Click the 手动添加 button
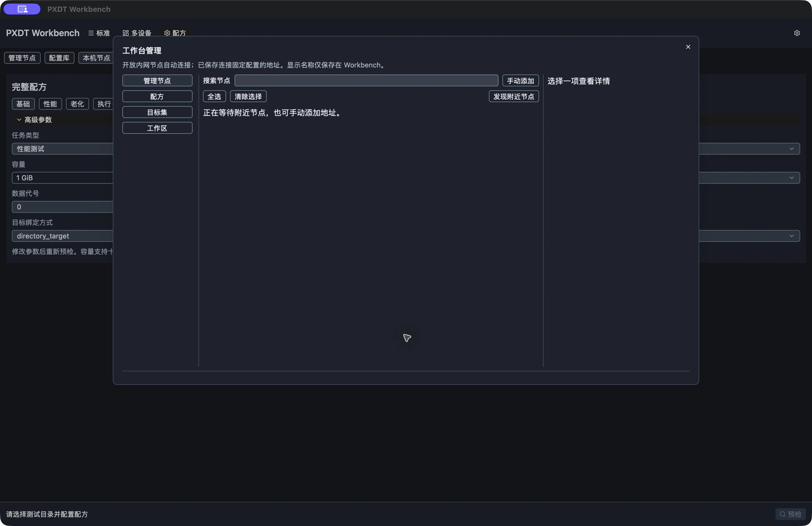The width and height of the screenshot is (812, 526). pos(521,81)
